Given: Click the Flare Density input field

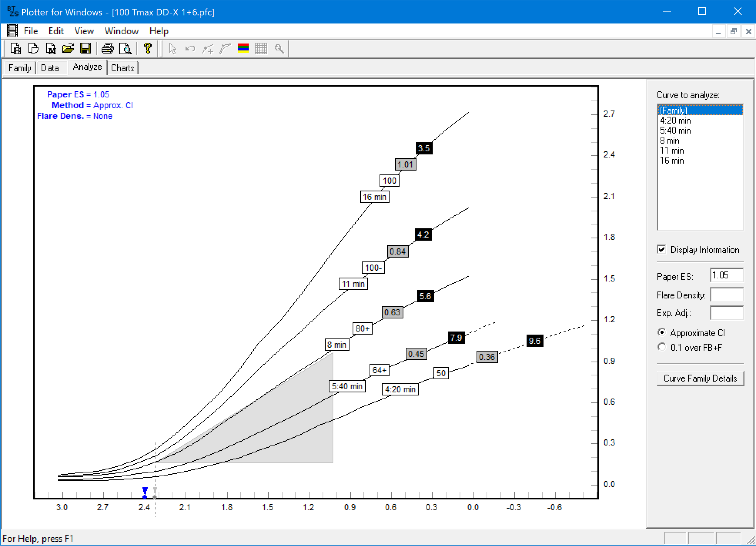Looking at the screenshot, I should point(726,295).
